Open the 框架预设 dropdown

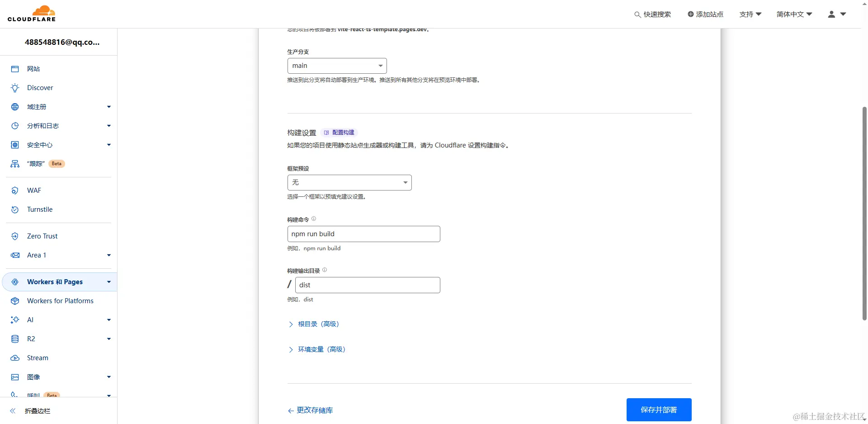(x=349, y=182)
